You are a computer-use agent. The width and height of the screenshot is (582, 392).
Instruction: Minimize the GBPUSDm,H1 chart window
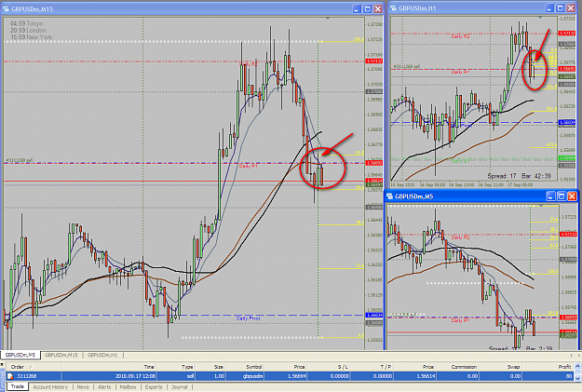(x=549, y=7)
